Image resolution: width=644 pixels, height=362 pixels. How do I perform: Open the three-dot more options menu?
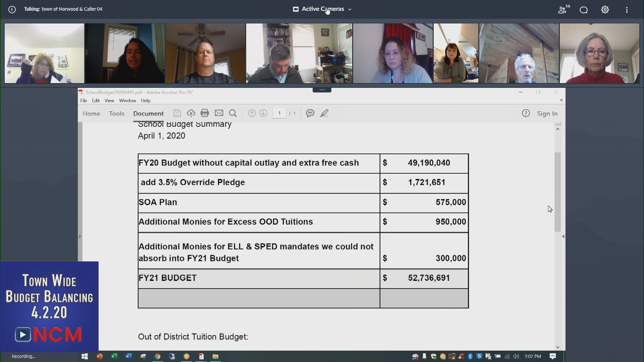point(627,10)
